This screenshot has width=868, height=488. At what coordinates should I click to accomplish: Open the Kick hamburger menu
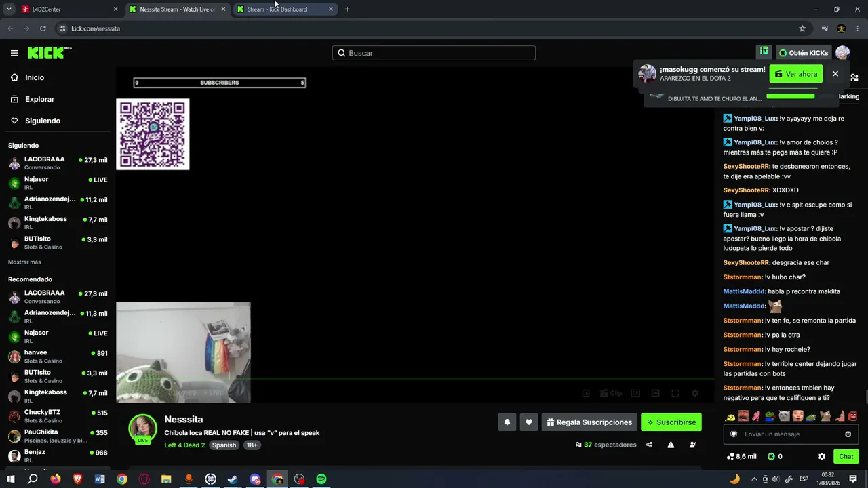tap(14, 53)
